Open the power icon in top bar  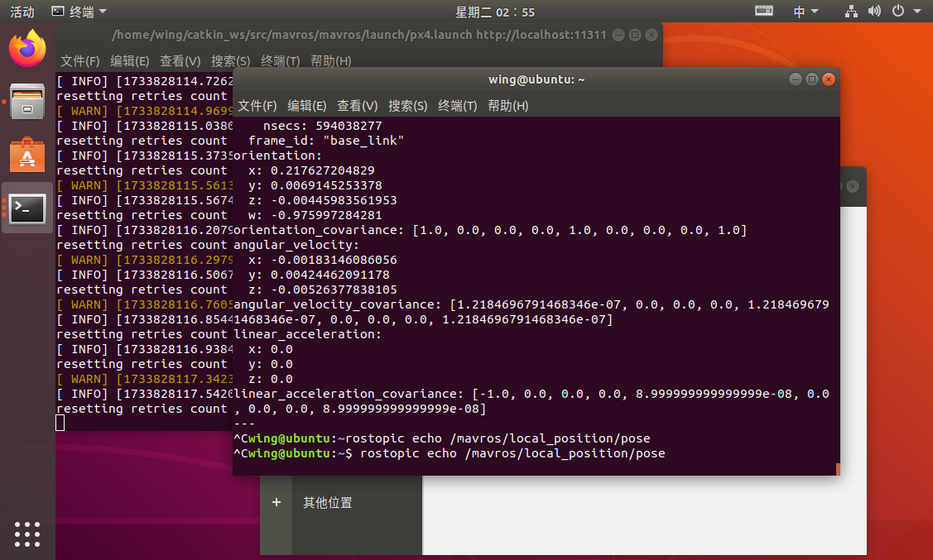pos(898,12)
